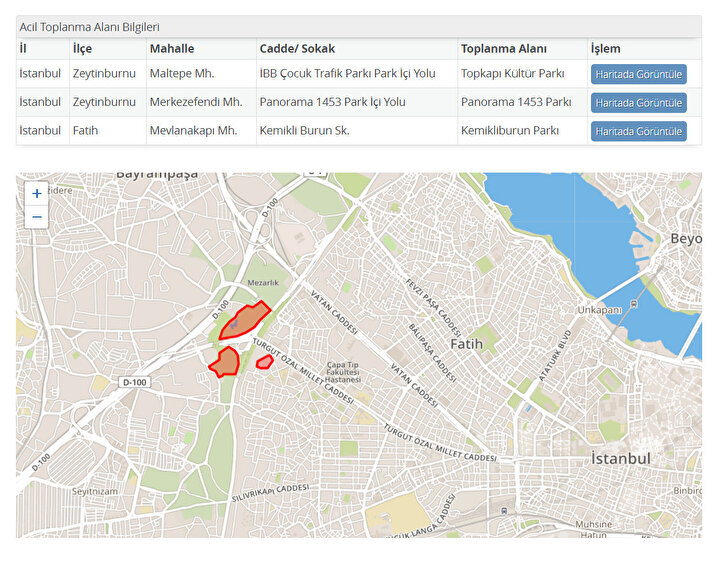Click the 'Seyitnizam' map label
Viewport: 720px width, 564px height.
click(x=95, y=491)
